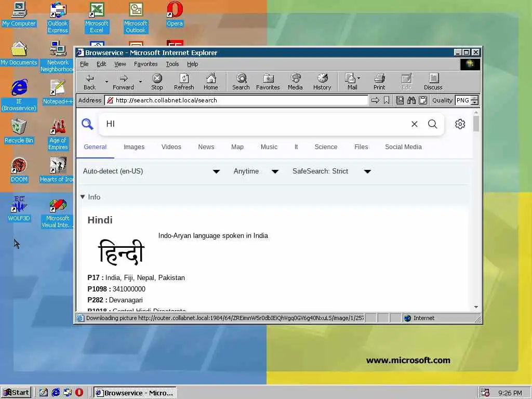
Task: Stop the page loading
Action: point(157,82)
